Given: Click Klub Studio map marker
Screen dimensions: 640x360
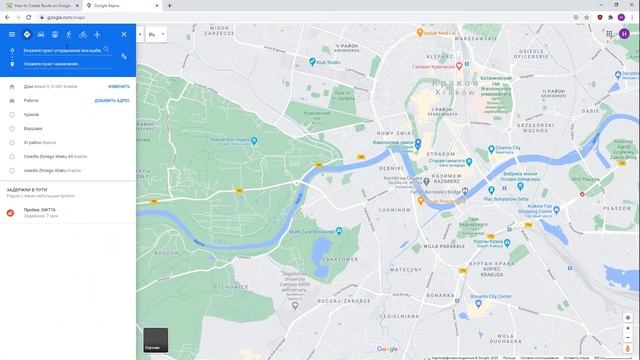Looking at the screenshot, I should click(x=312, y=62).
